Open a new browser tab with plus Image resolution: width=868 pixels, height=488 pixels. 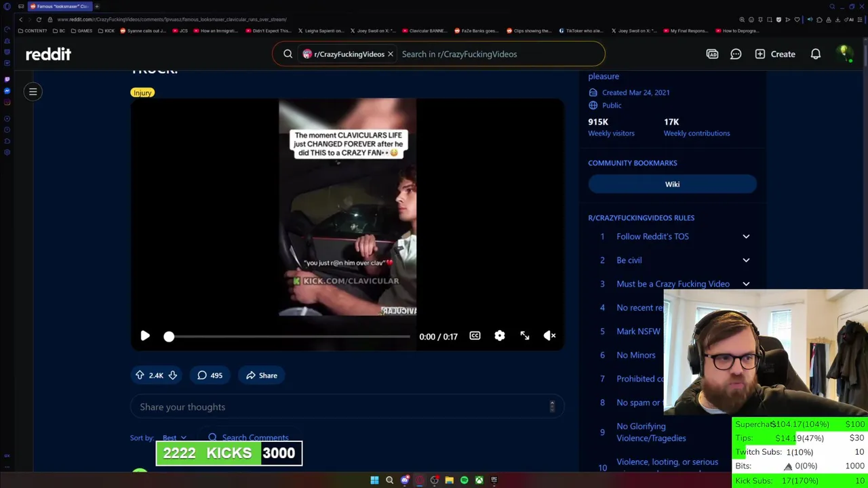pyautogui.click(x=97, y=6)
